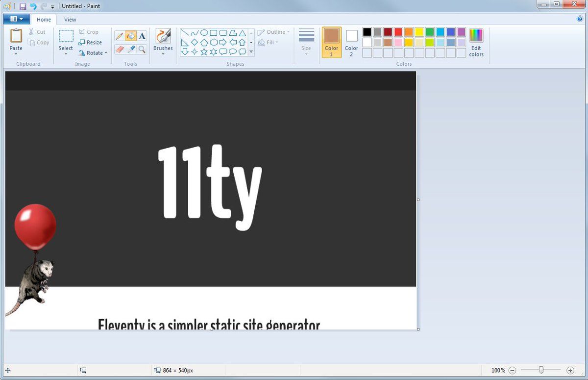Choose the Rounded rectangle shape
The height and width of the screenshot is (380, 588).
coord(223,33)
